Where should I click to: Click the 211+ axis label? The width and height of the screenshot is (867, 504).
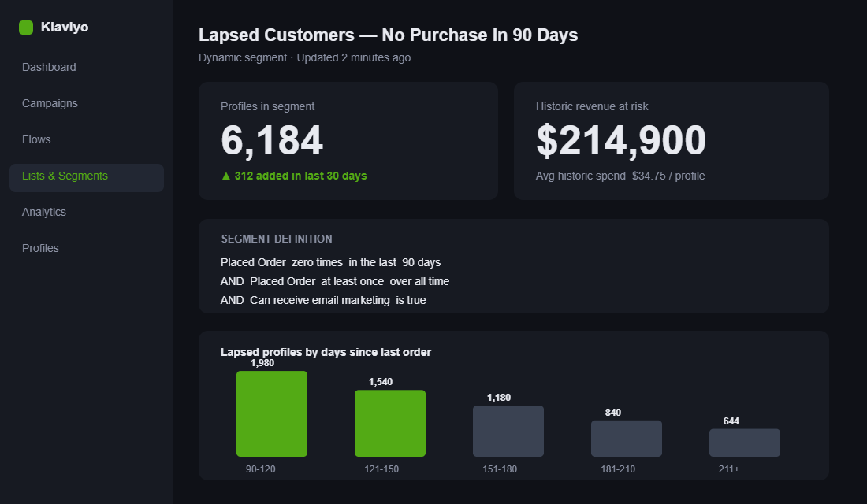tap(729, 469)
